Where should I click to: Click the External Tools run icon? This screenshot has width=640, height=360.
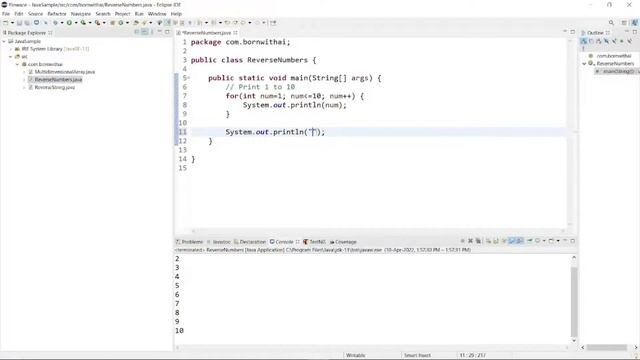(x=98, y=23)
